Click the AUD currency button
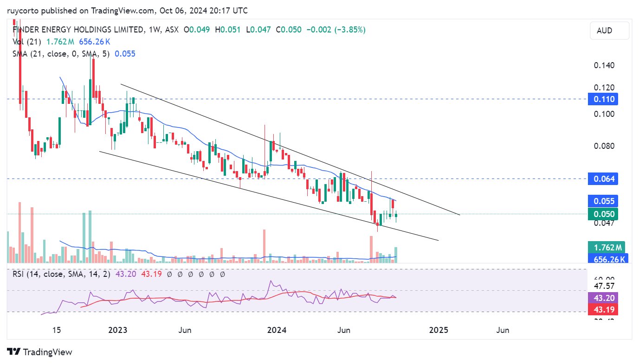Screen dimensions: 639x364 609,31
